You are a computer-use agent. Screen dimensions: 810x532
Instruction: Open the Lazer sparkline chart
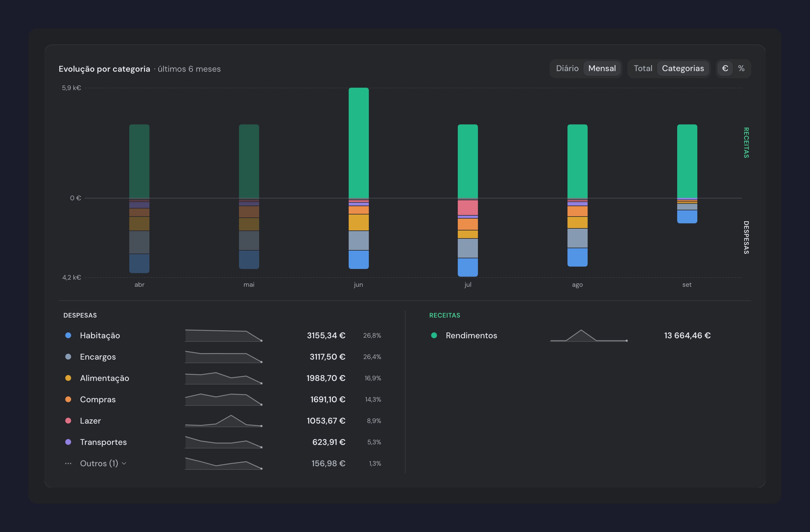click(224, 421)
